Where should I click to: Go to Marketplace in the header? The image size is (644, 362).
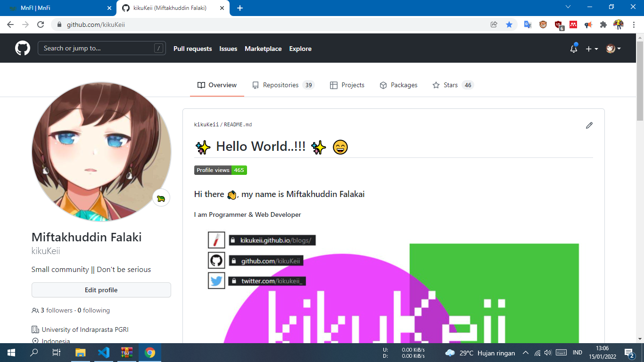point(263,49)
